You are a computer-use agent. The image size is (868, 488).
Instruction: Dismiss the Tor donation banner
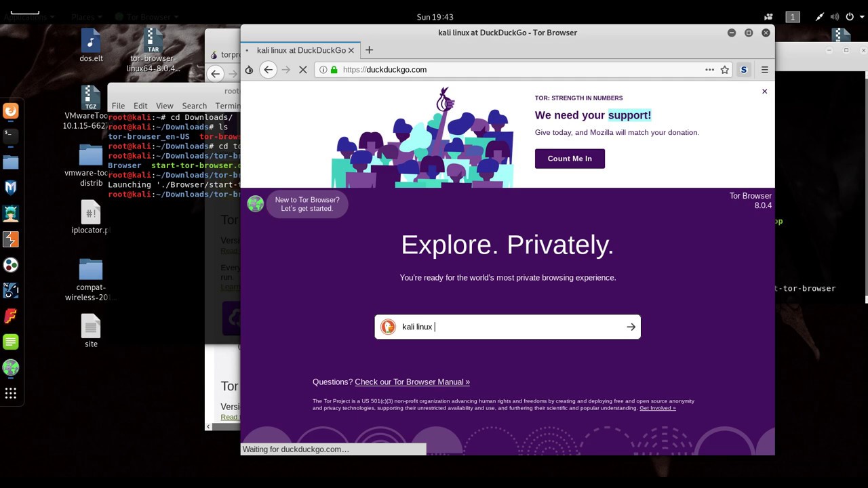764,91
